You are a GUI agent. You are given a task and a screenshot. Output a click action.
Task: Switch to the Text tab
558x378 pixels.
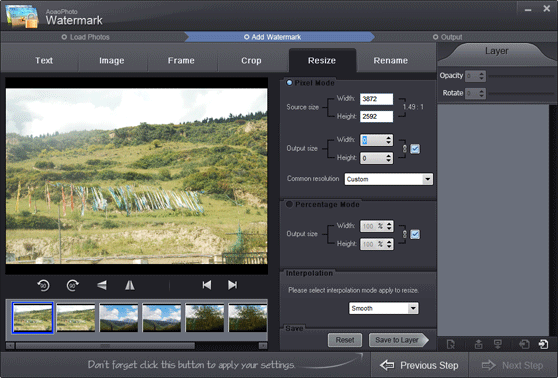(x=44, y=61)
